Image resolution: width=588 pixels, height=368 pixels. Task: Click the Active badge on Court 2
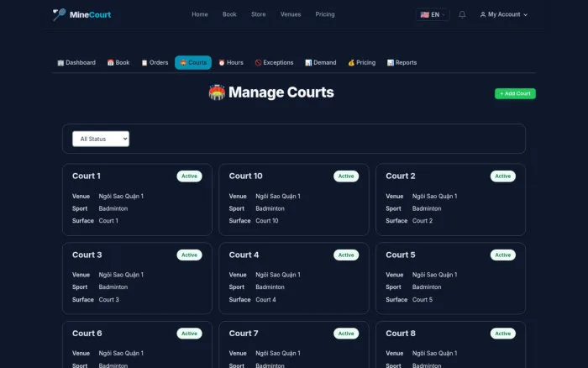pyautogui.click(x=503, y=176)
